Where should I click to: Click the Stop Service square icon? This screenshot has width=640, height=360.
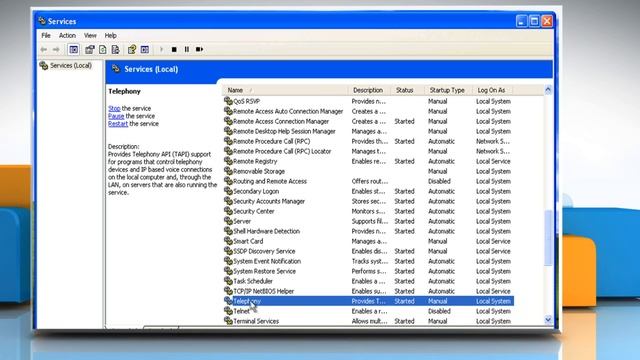174,49
